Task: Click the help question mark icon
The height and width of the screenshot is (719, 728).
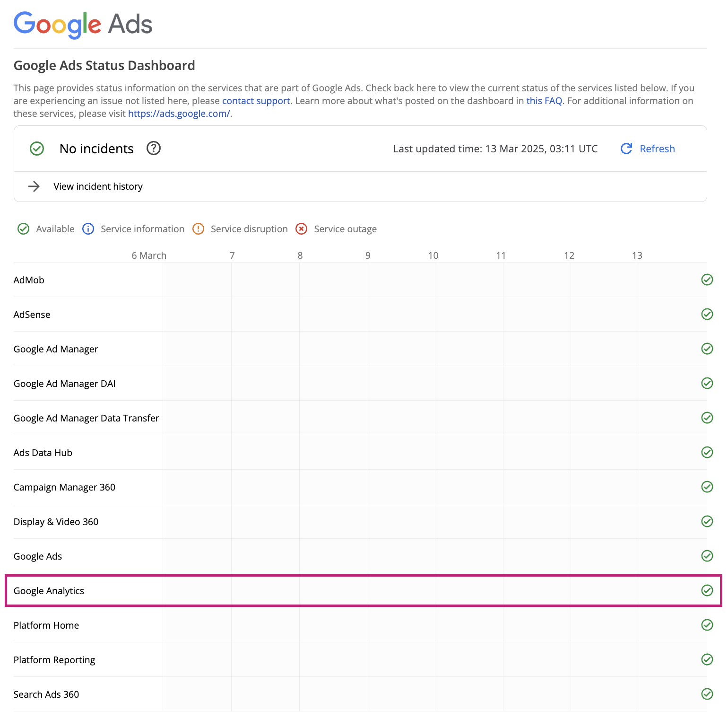Action: coord(154,149)
